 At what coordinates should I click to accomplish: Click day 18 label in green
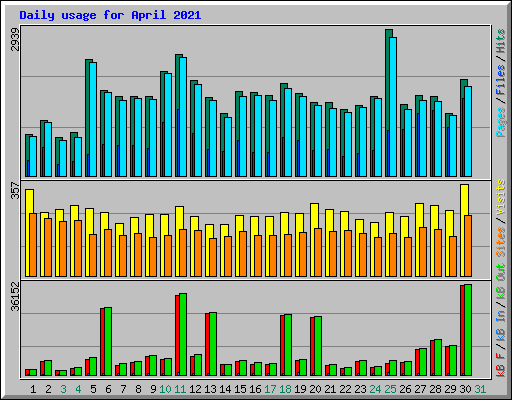click(285, 389)
